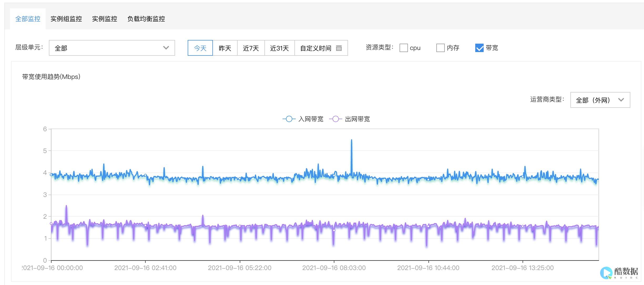Viewport: 644px width, 285px height.
Task: Click the blue 入网带宽 legend marker
Action: click(289, 119)
